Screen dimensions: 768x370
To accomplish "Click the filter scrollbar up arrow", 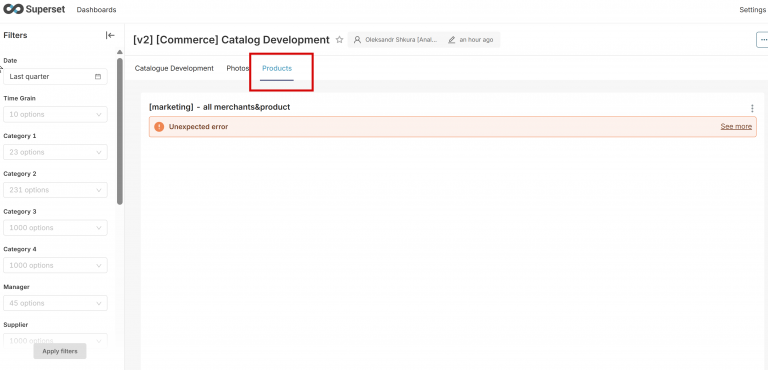I will point(120,52).
